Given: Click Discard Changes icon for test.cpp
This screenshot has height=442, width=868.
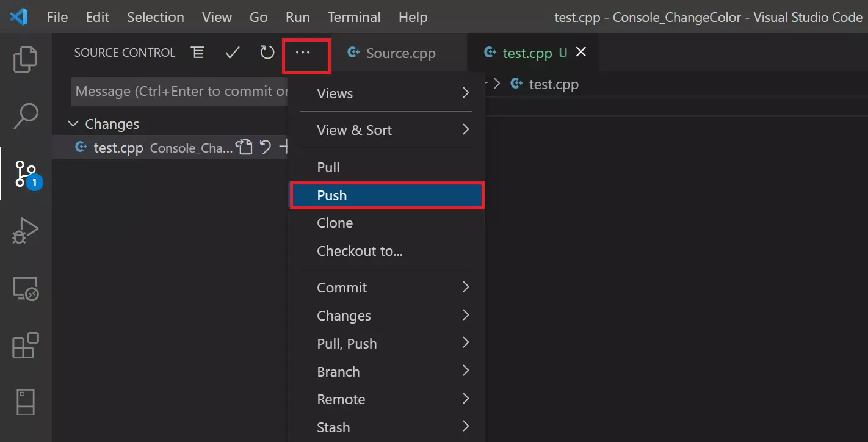Looking at the screenshot, I should pyautogui.click(x=265, y=147).
